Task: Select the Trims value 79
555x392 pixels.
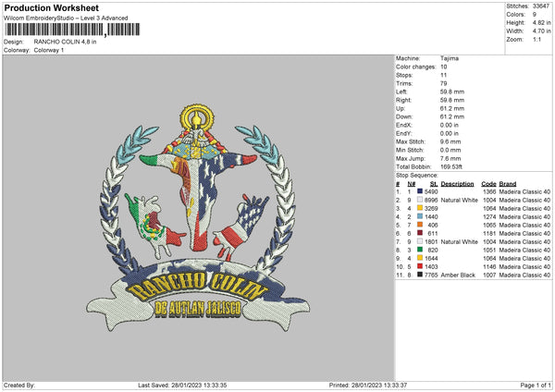Action: 443,83
